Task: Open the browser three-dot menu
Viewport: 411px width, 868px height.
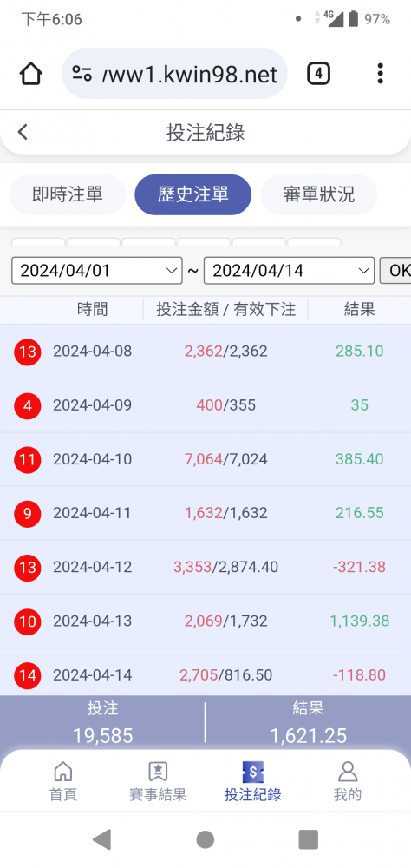Action: point(380,74)
